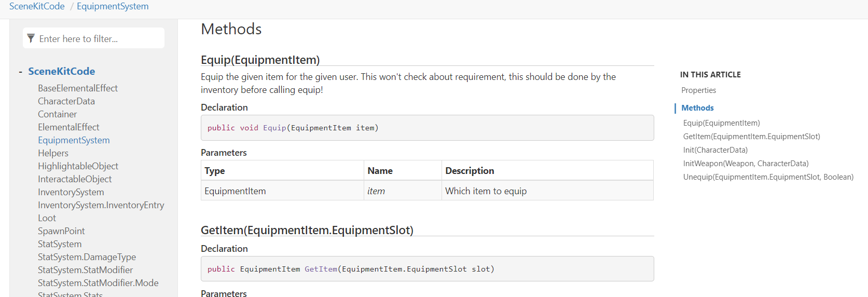
Task: Open StatSystem.StatModifier.Mode in sidebar
Action: click(98, 283)
